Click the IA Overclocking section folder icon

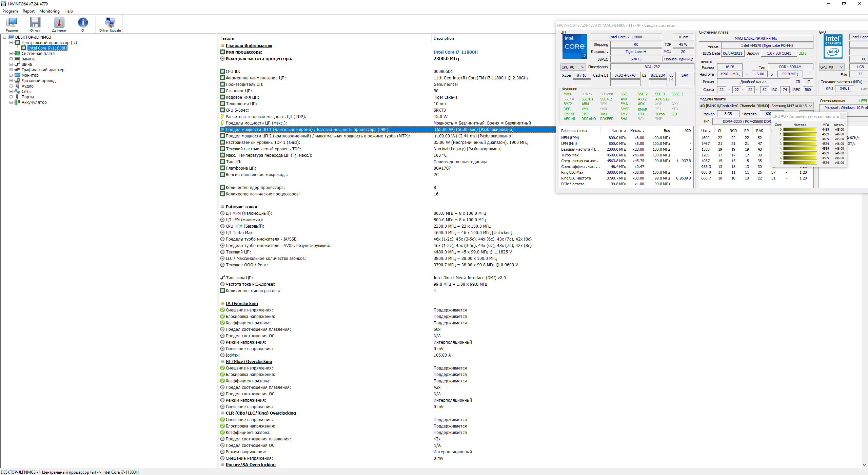tap(222, 304)
